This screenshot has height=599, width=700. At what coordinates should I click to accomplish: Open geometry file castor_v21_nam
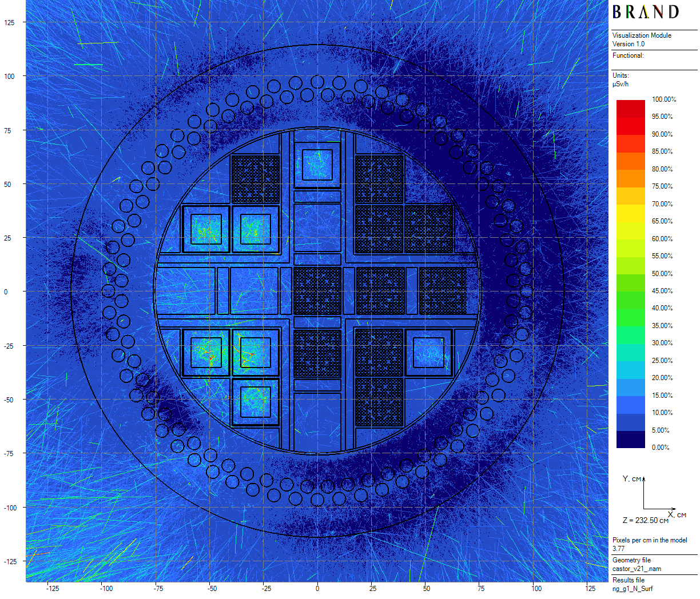637,569
